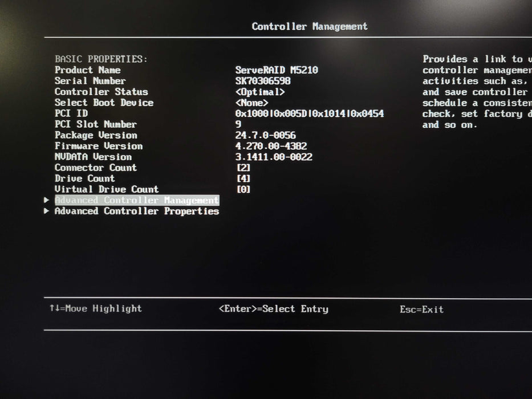
Task: Select the Virtual Drive Count [0] field
Action: (243, 190)
